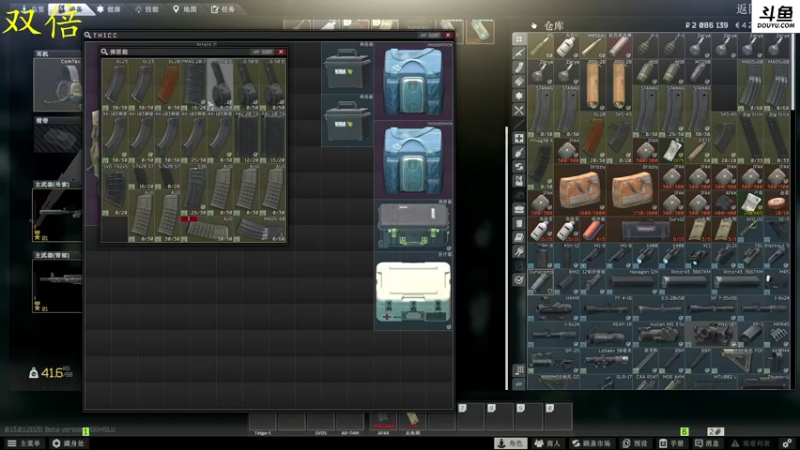
Task: Open the 技能 skills tab
Action: tap(147, 9)
